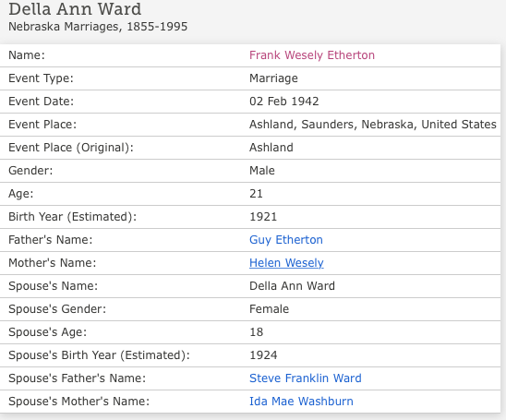Select the Della Ann Ward page heading
The height and width of the screenshot is (420, 506).
pyautogui.click(x=75, y=8)
